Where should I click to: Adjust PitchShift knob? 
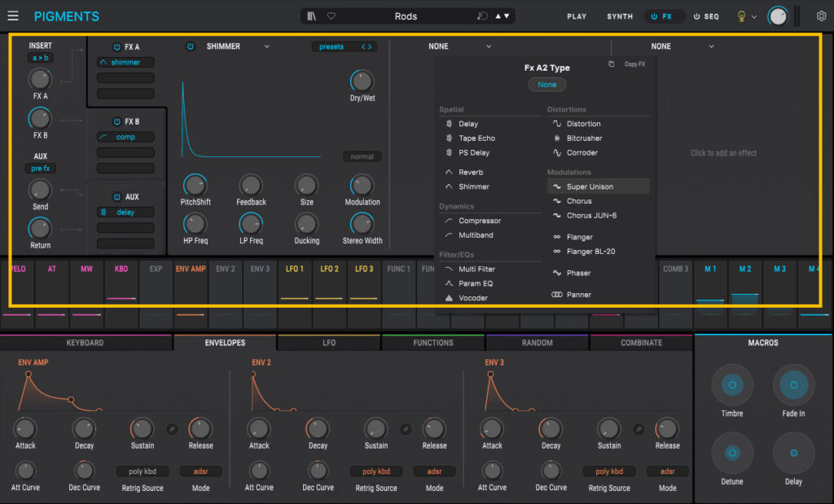click(x=195, y=185)
